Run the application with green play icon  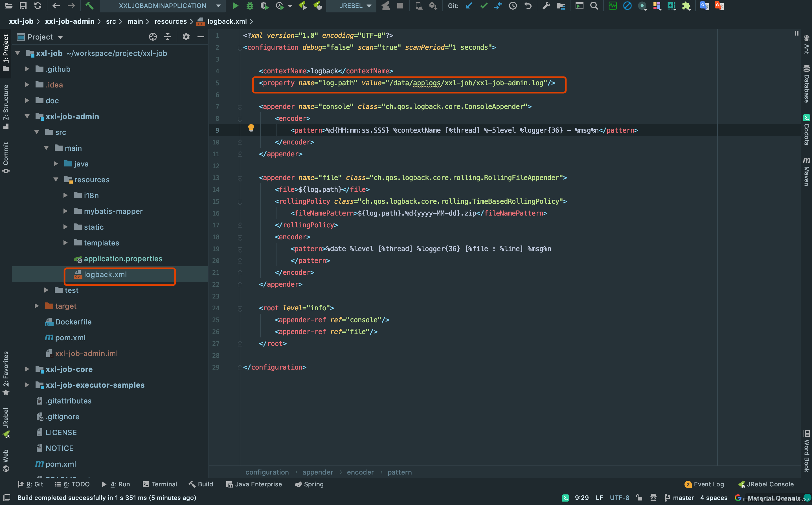pos(236,6)
